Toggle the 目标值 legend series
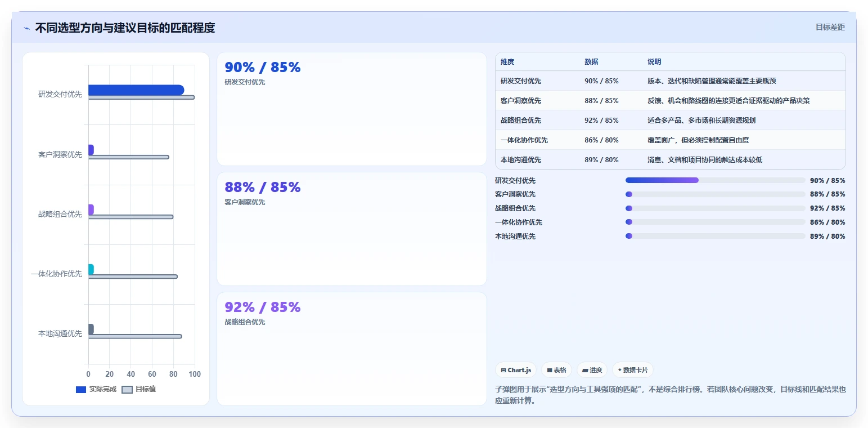This screenshot has width=868, height=428. pyautogui.click(x=139, y=389)
